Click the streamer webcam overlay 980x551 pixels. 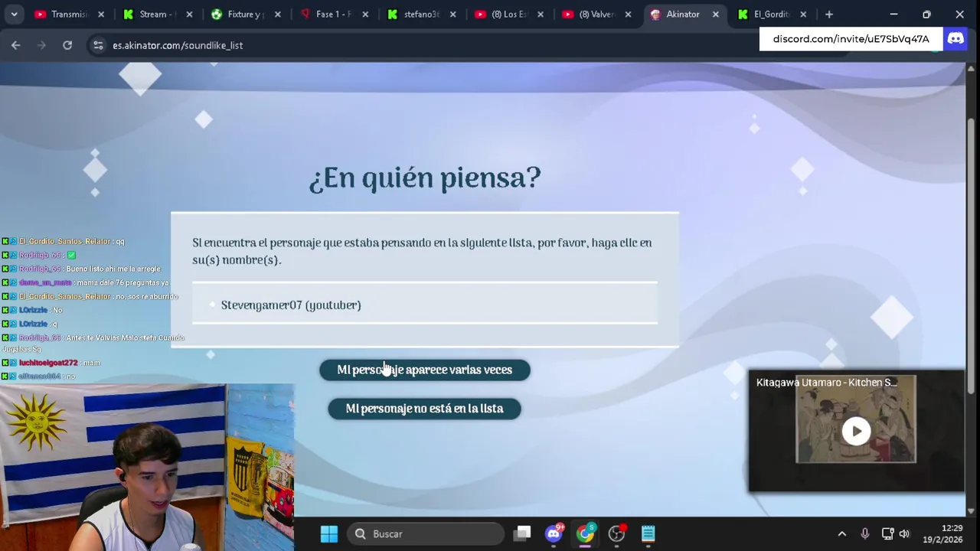click(147, 468)
